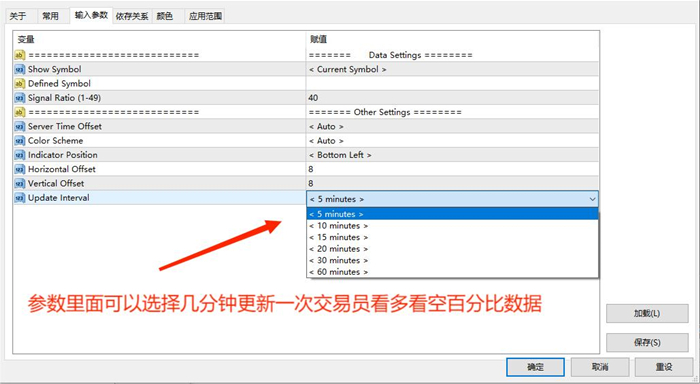Collapse the Update Interval dropdown arrow

[x=592, y=199]
